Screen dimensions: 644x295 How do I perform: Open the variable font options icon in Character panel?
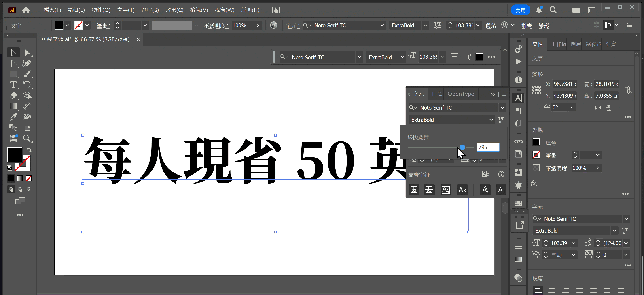tap(502, 120)
